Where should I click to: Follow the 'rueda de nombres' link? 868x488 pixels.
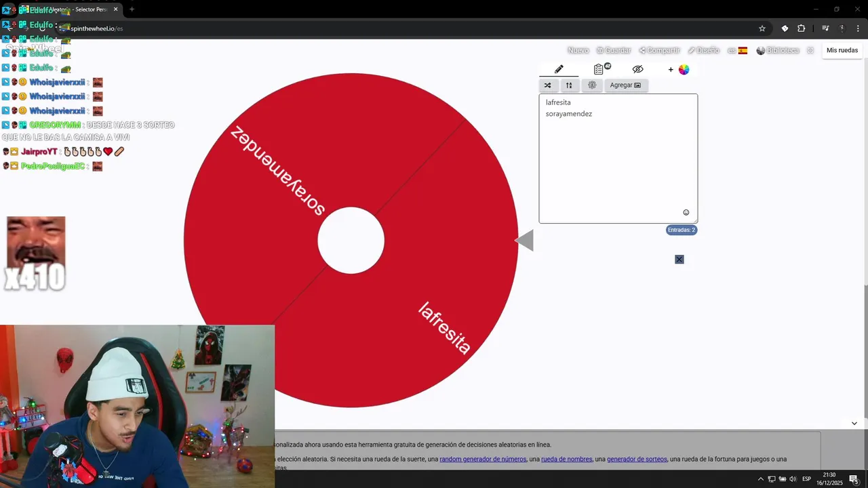click(x=566, y=459)
